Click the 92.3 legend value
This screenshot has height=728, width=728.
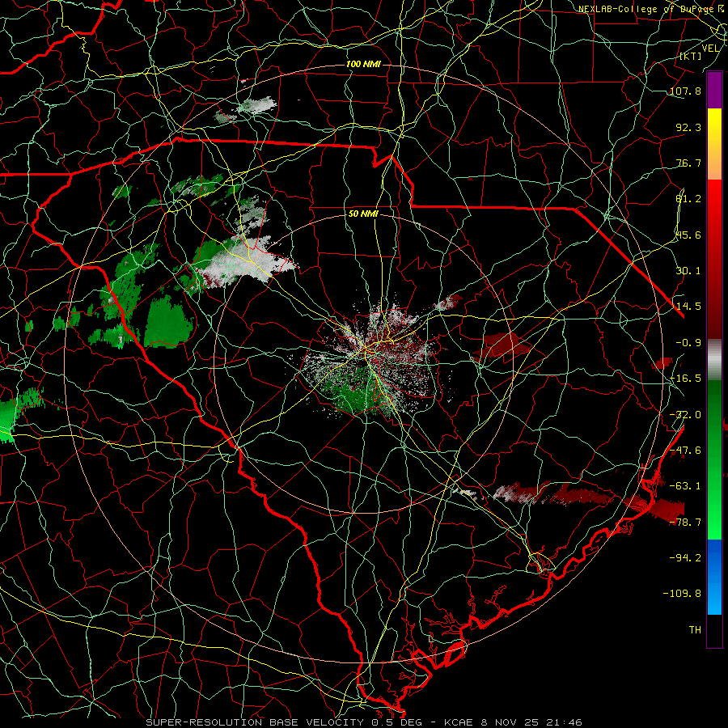point(688,127)
